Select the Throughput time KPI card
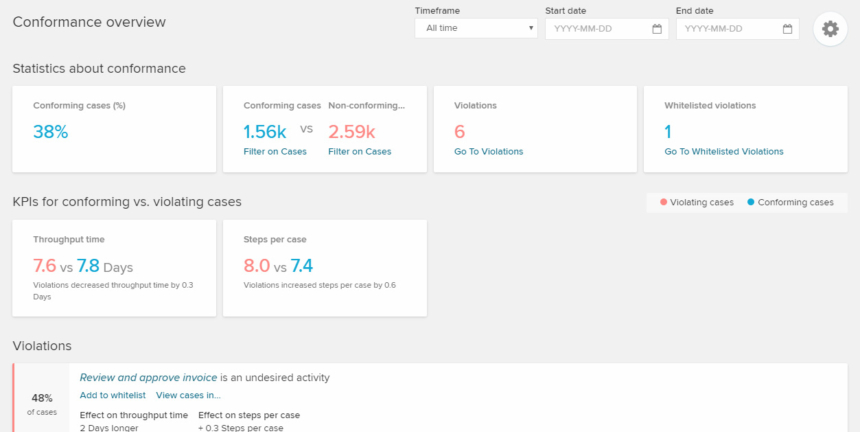Viewport: 860px width, 432px height. [114, 268]
